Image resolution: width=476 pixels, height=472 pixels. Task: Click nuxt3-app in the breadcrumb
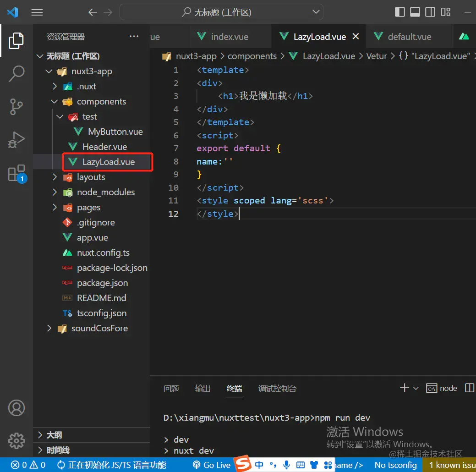pyautogui.click(x=196, y=56)
